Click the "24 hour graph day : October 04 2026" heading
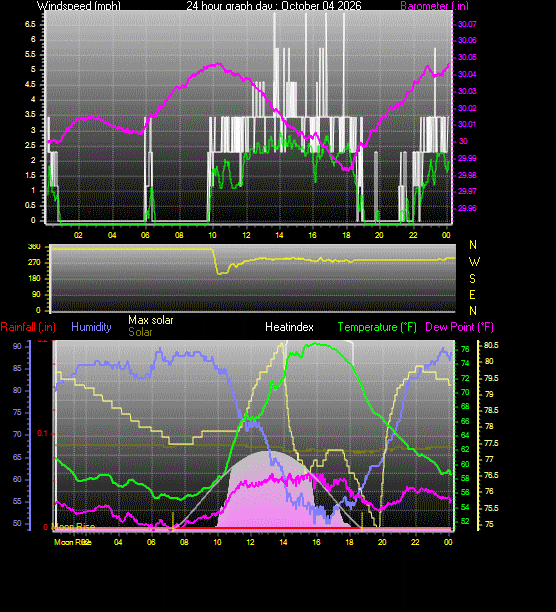 click(274, 5)
